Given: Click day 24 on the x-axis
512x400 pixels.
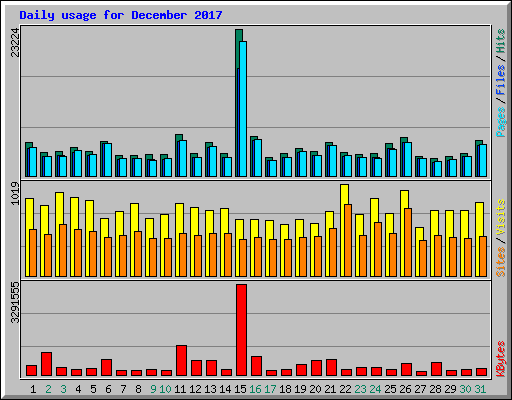Looking at the screenshot, I should tap(375, 389).
